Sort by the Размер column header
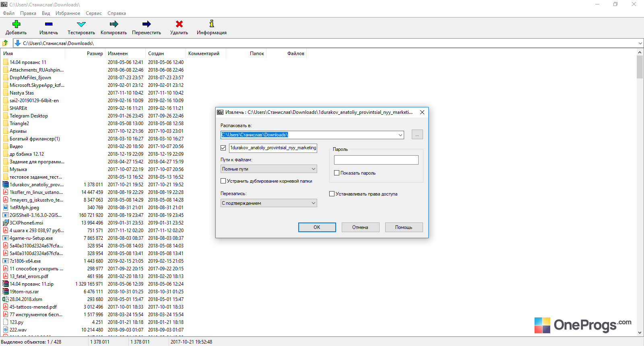644x346 pixels. pyautogui.click(x=85, y=54)
